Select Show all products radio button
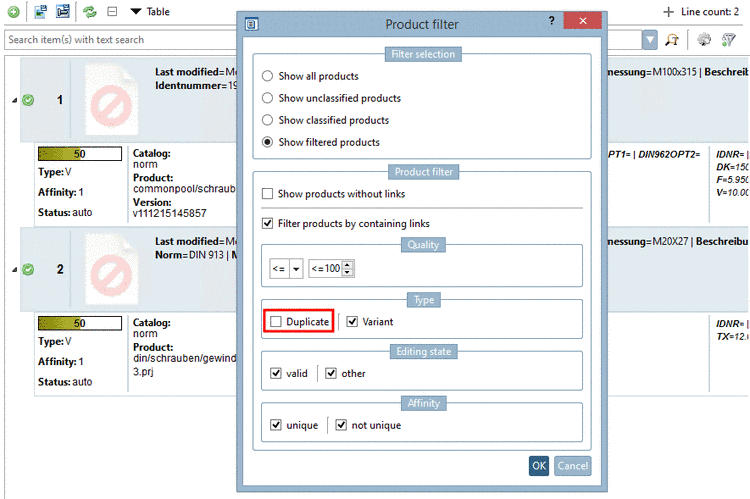 coord(267,76)
